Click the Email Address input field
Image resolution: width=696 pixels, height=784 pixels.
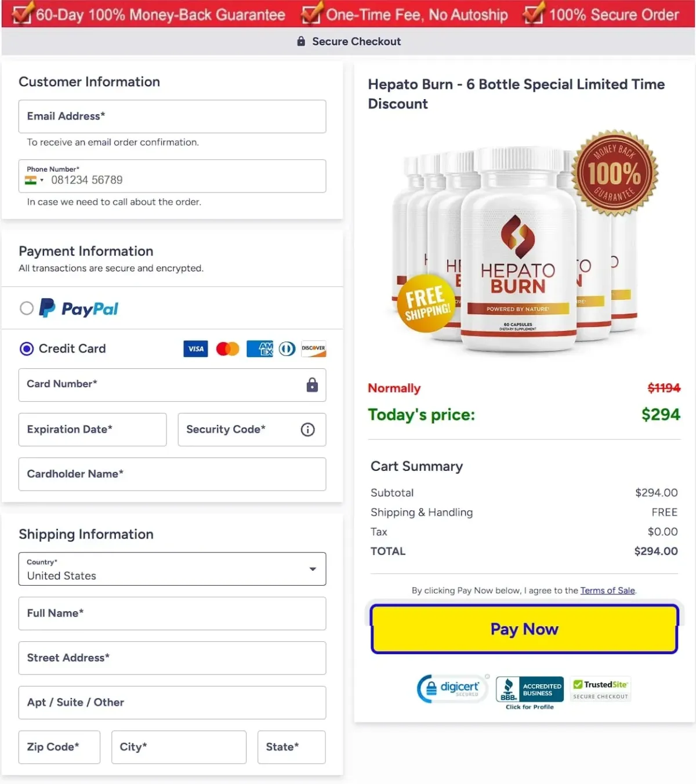pos(172,117)
